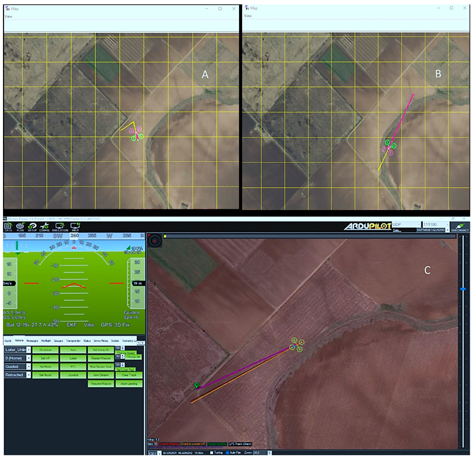Click the Restart Mission button
This screenshot has height=460, width=476.
pos(101,358)
